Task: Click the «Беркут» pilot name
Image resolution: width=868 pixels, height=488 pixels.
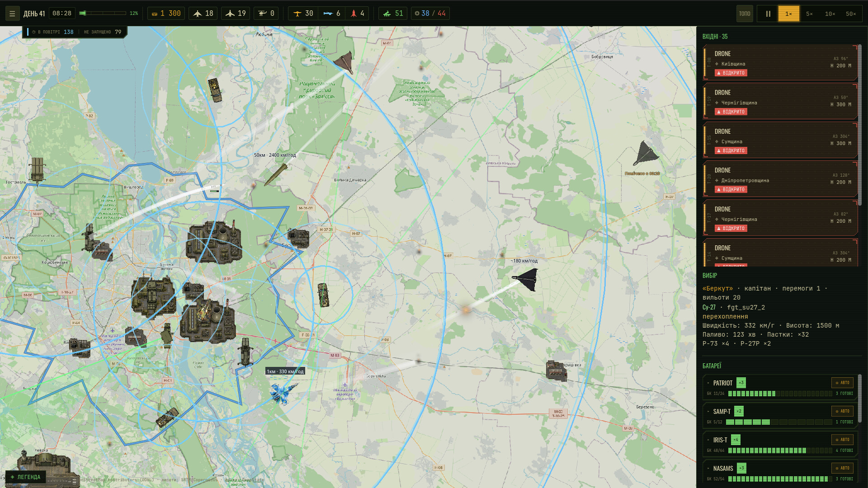Action: click(x=717, y=288)
